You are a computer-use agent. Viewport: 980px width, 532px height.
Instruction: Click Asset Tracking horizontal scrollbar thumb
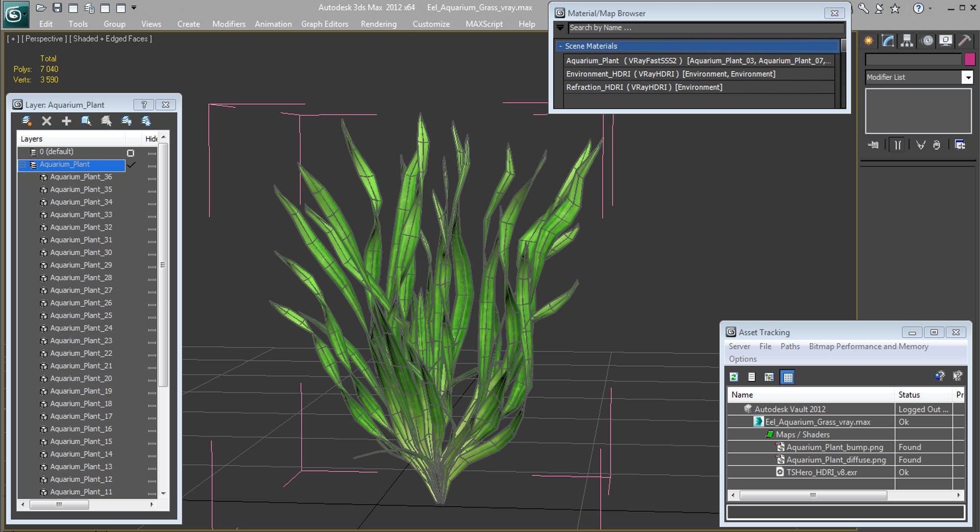pyautogui.click(x=813, y=495)
